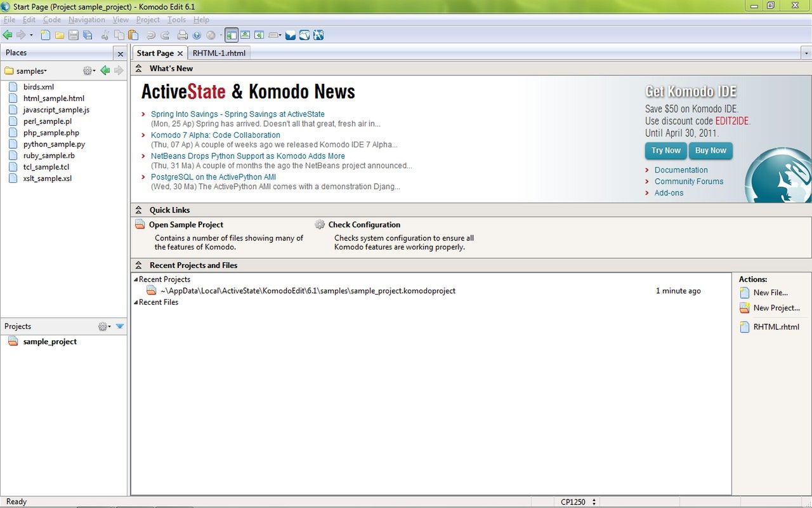Click the grey globe preview icon

211,35
